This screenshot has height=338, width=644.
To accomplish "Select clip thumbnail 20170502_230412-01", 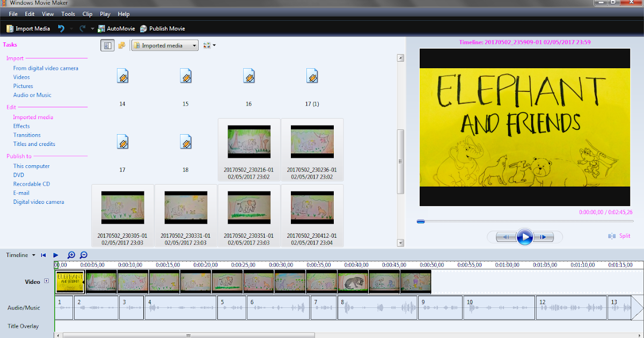I will (312, 208).
